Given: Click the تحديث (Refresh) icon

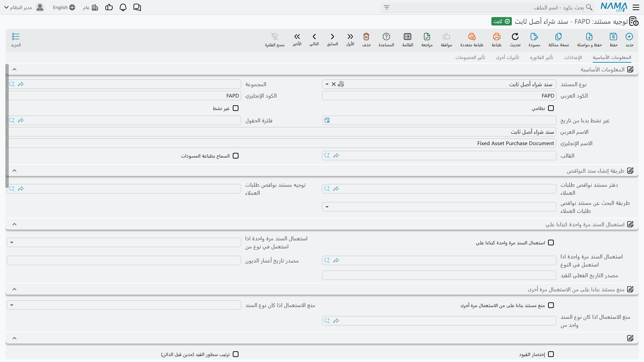Looking at the screenshot, I should click(515, 37).
